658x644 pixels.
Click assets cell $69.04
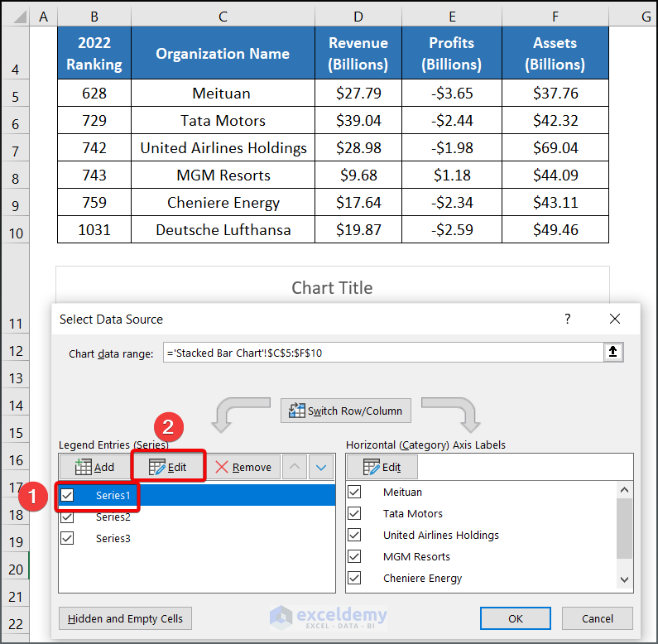(555, 148)
